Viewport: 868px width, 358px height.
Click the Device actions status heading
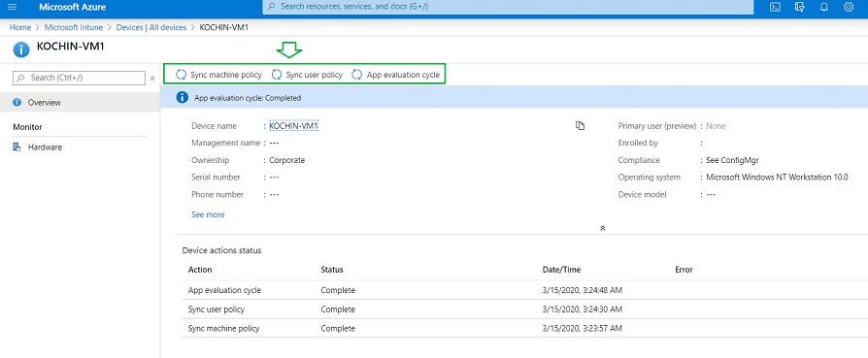pyautogui.click(x=221, y=250)
